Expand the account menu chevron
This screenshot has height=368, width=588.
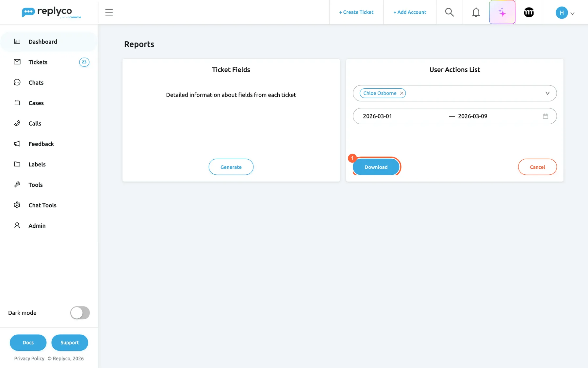click(572, 13)
